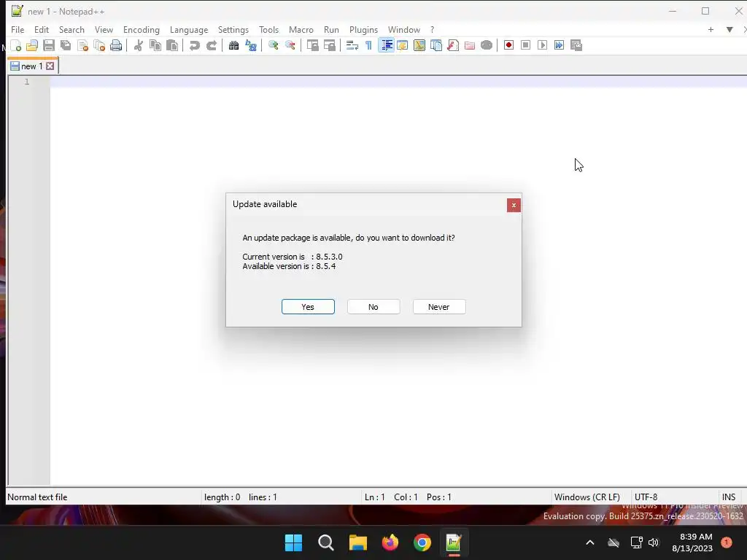Image resolution: width=747 pixels, height=560 pixels.
Task: Click the Print toolbar icon
Action: [116, 45]
